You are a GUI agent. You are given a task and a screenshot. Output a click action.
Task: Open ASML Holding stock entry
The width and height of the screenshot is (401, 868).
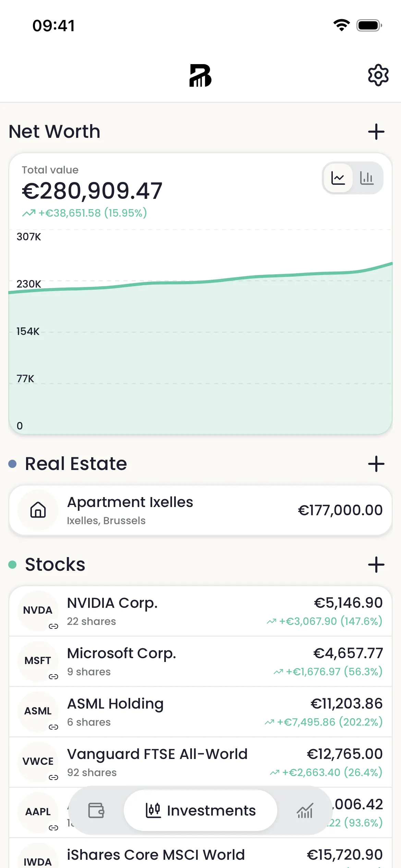point(200,712)
